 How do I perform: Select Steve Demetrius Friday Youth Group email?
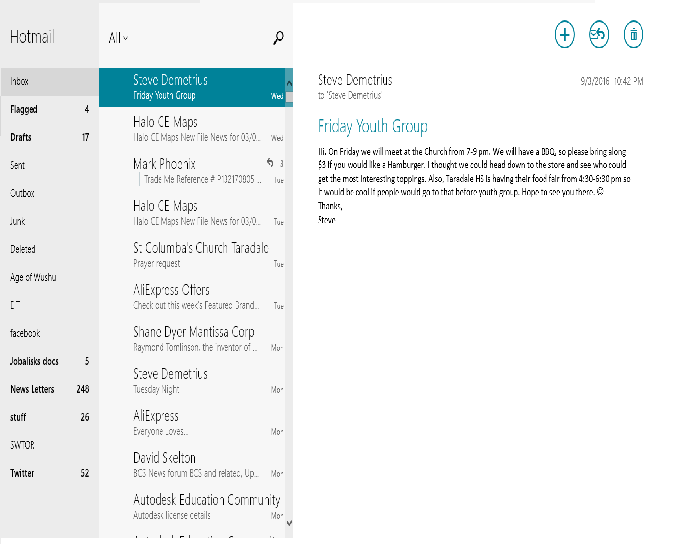192,87
